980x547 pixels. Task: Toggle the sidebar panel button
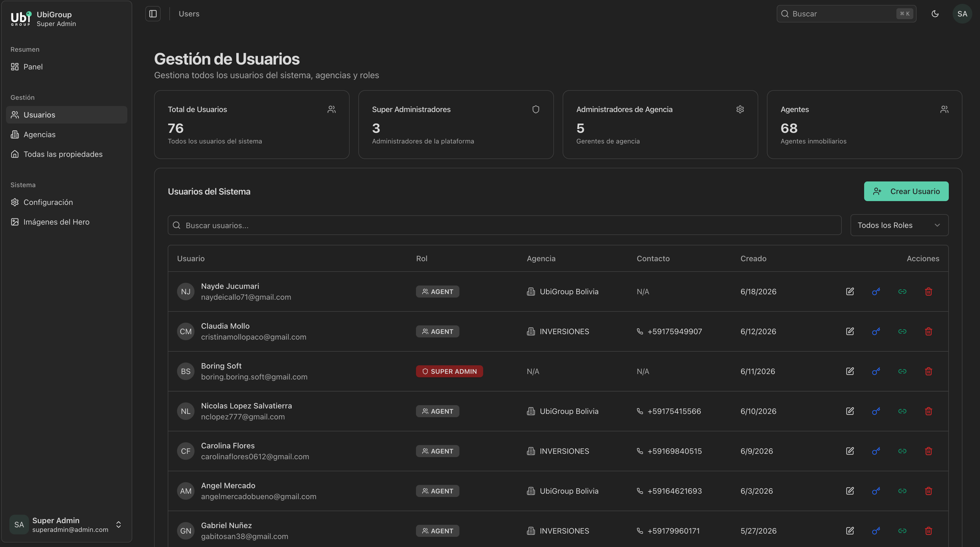click(x=153, y=14)
